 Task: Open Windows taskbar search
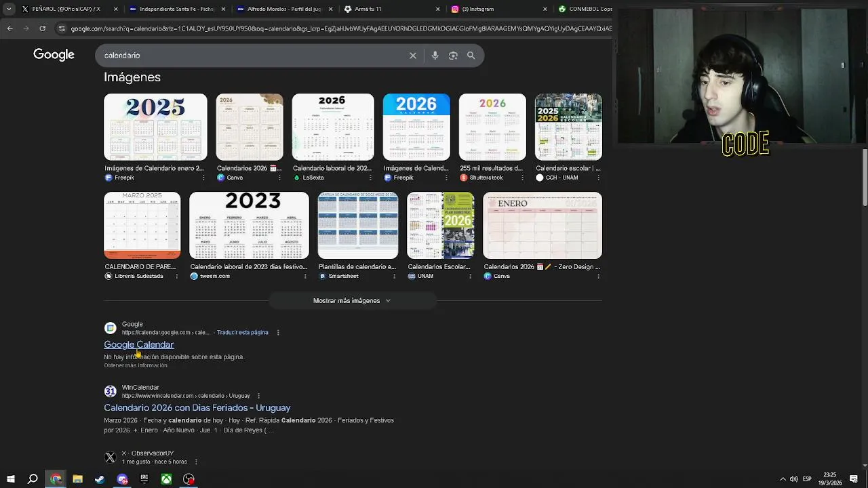tap(33, 479)
